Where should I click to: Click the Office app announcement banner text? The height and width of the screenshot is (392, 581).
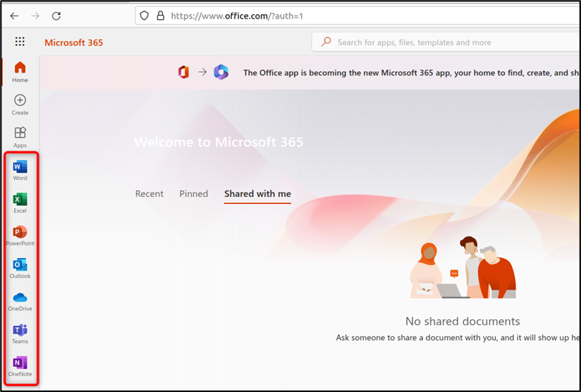(411, 73)
